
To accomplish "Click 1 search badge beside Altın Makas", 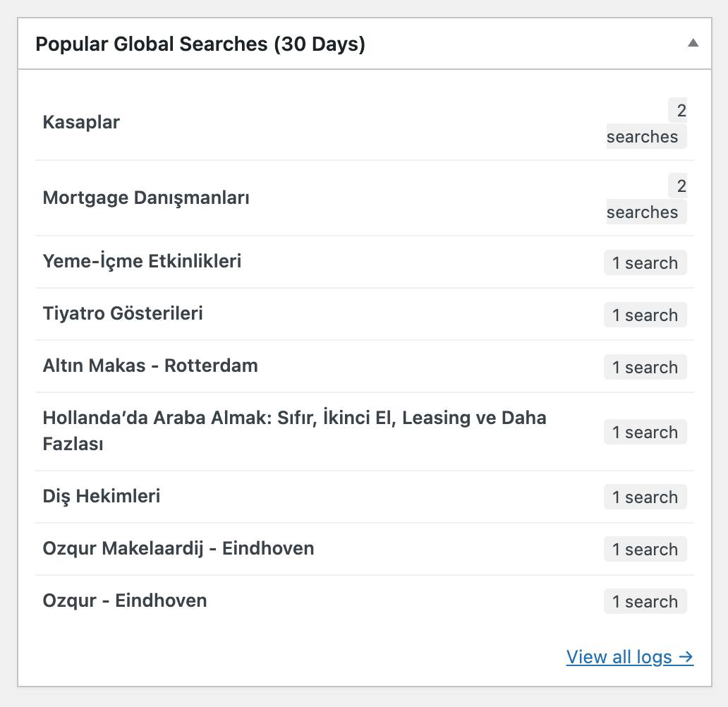I will pos(645,367).
